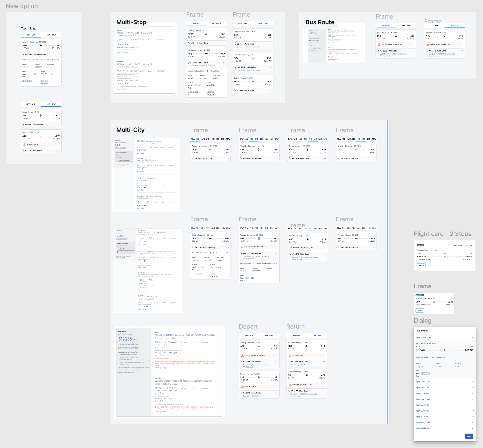This screenshot has width=483, height=448.
Task: Click the ON TIME status badge
Action: tap(421, 245)
